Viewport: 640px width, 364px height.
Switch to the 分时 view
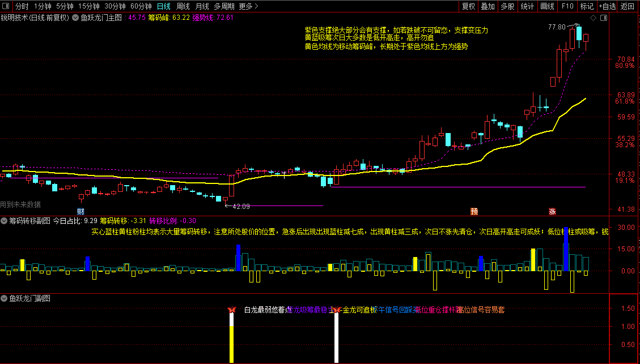[x=22, y=6]
